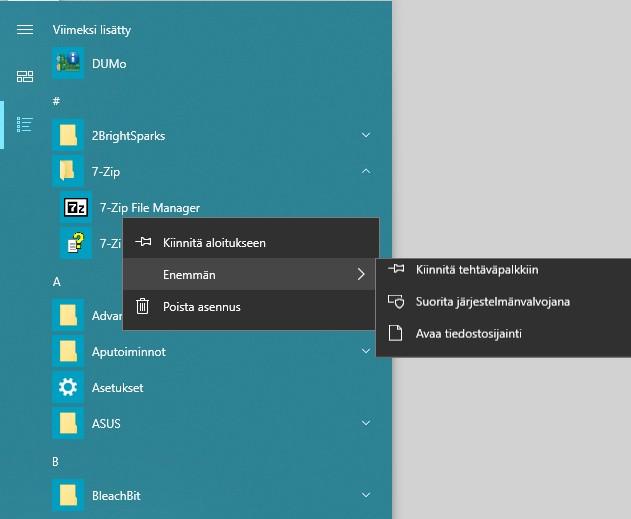Click the '#' section letter header

point(56,101)
